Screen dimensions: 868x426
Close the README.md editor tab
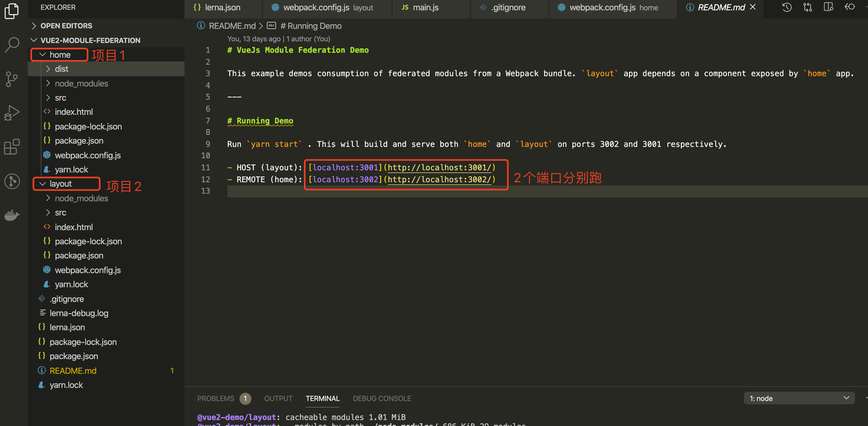coord(753,7)
